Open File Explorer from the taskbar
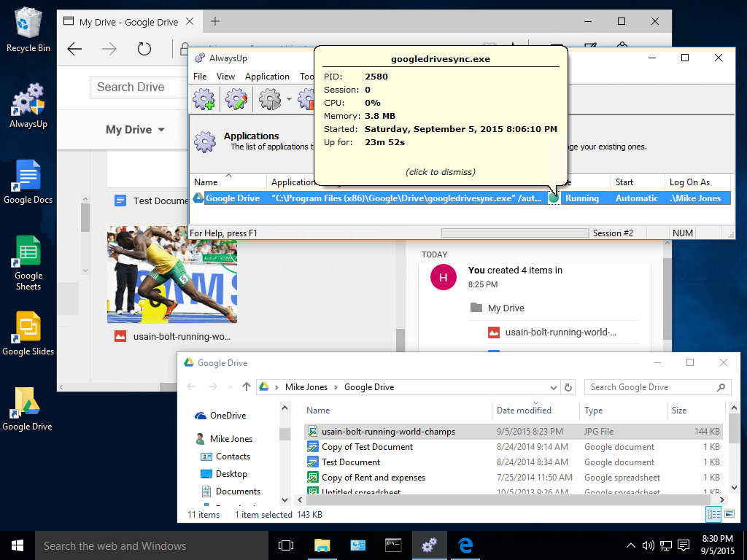The image size is (747, 560). 322,545
